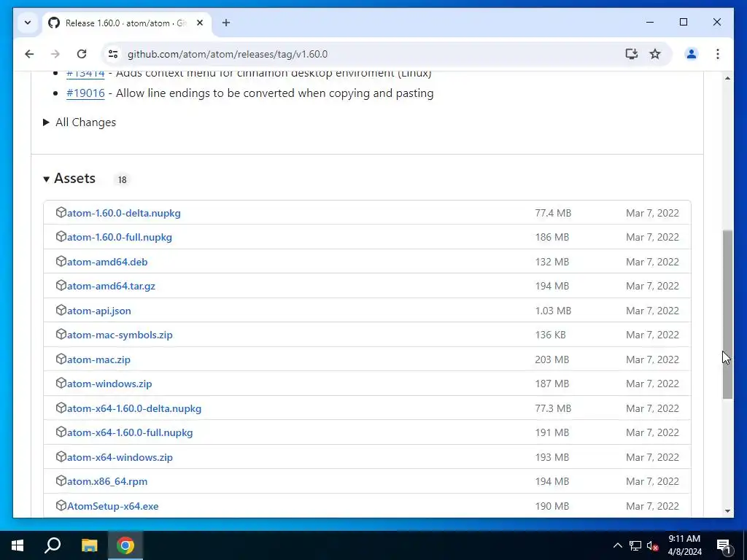
Task: Download atom-1.60.0-full.nupkg
Action: tap(120, 237)
